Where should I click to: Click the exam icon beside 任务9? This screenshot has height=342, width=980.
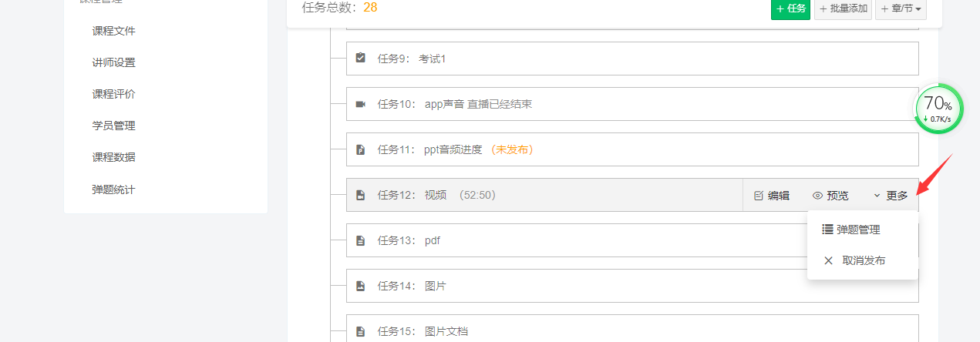tap(360, 58)
